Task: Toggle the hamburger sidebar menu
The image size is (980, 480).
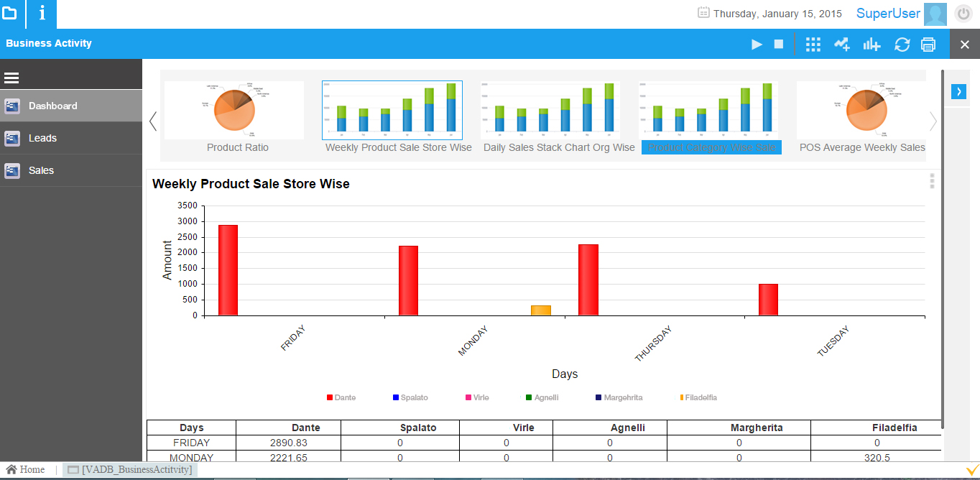Action: [11, 78]
